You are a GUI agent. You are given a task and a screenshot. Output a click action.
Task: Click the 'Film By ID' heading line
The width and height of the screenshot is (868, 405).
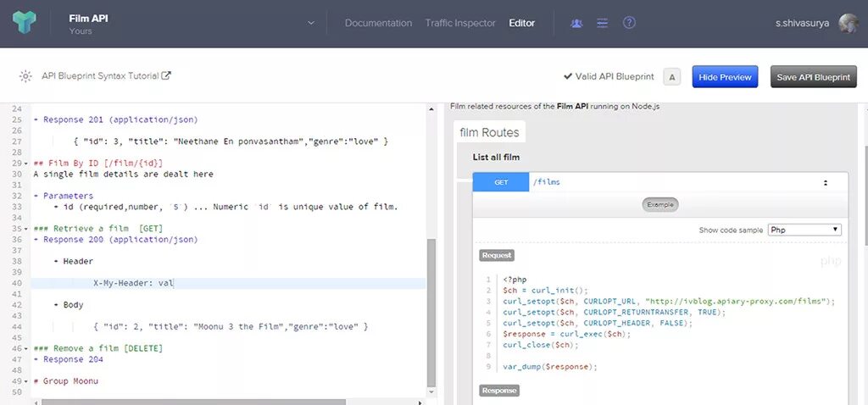(x=98, y=164)
